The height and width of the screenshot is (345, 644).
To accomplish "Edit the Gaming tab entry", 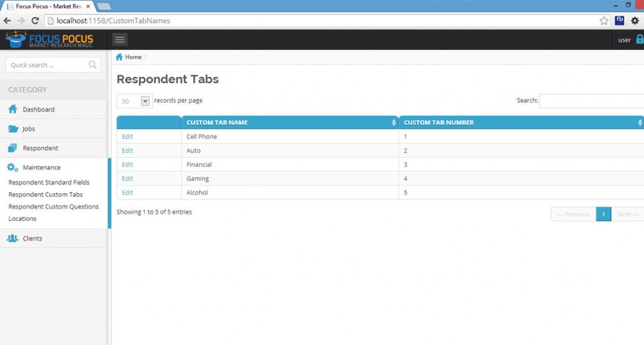I will [x=128, y=179].
